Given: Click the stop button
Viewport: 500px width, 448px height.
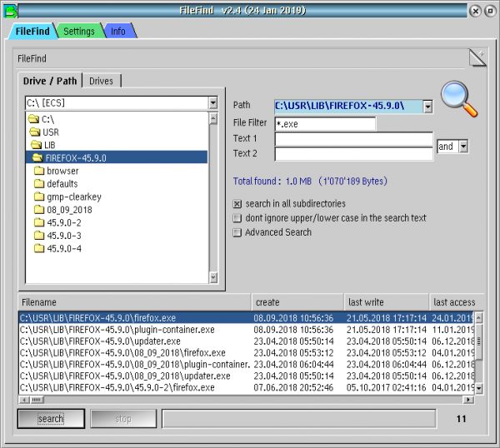Looking at the screenshot, I should pos(123,419).
